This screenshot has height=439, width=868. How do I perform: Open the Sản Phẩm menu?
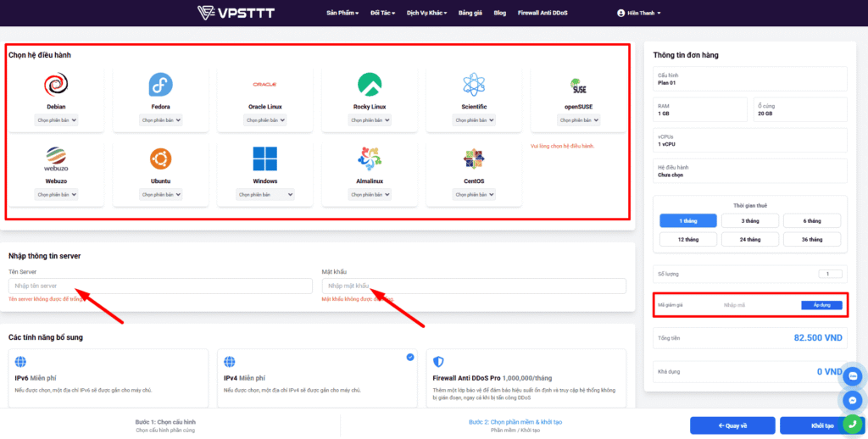click(342, 13)
